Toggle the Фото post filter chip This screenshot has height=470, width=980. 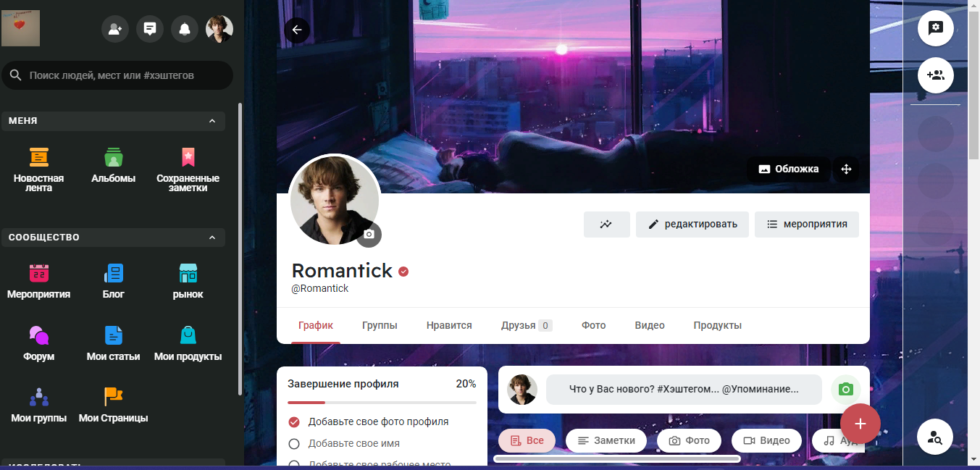[x=689, y=440]
